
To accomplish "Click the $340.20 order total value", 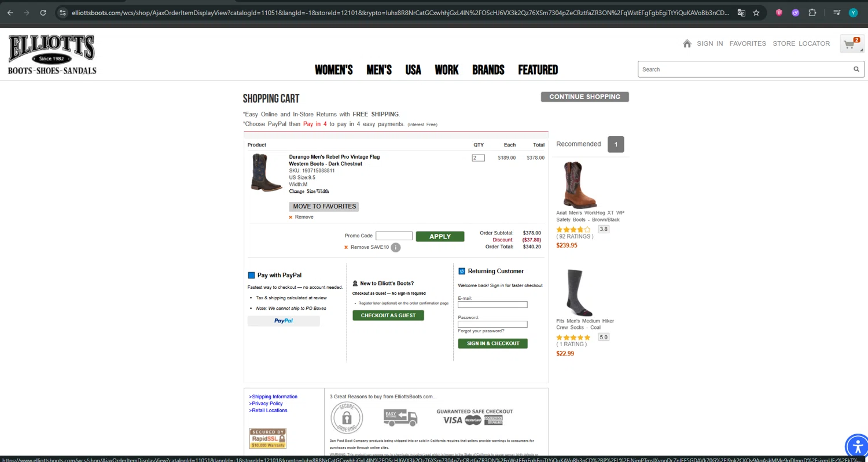I will coord(532,247).
